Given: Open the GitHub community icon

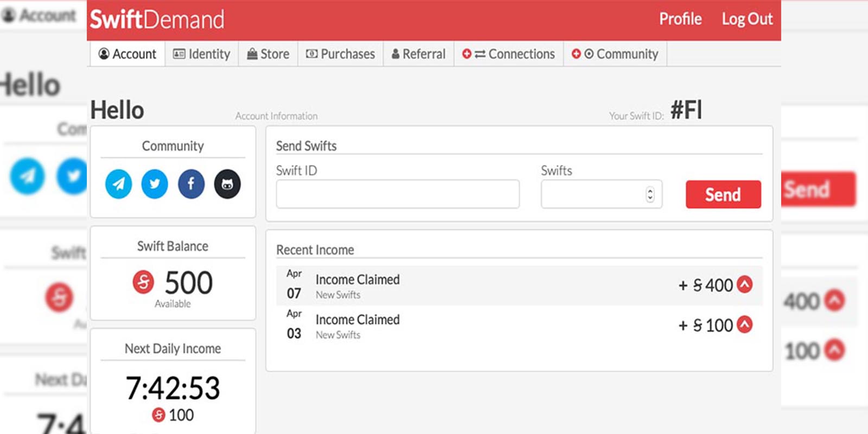Looking at the screenshot, I should click(x=227, y=184).
